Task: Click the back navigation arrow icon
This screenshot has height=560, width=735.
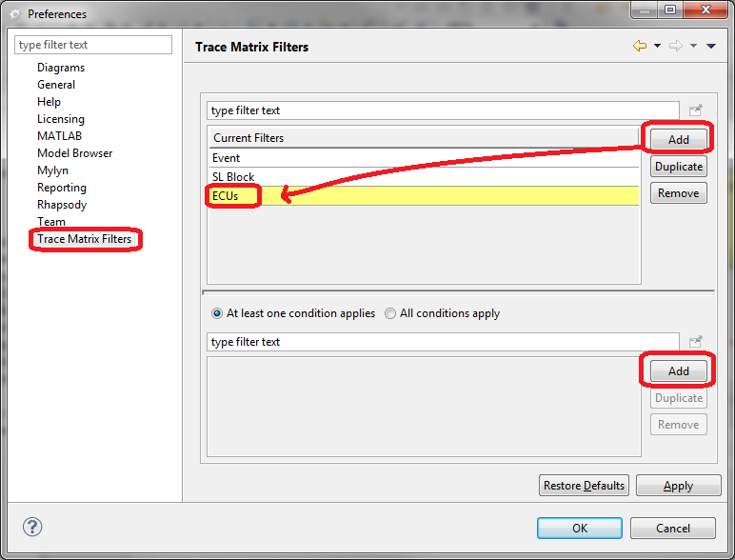Action: click(x=640, y=46)
